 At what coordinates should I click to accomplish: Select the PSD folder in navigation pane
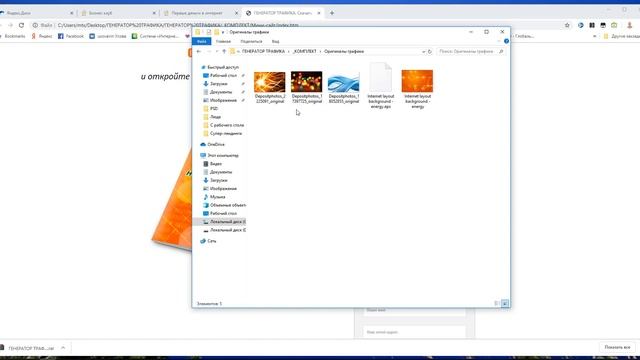click(214, 109)
